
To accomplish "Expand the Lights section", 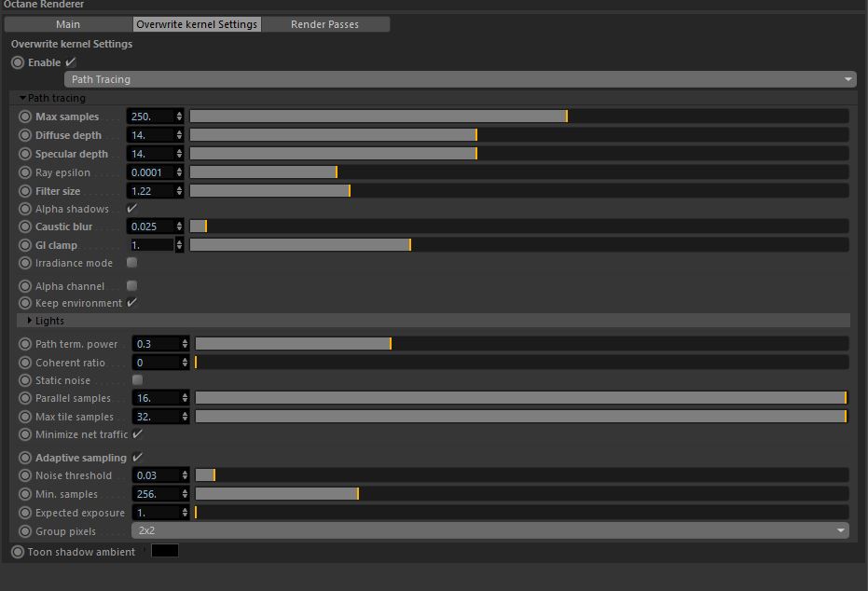I will coord(29,321).
